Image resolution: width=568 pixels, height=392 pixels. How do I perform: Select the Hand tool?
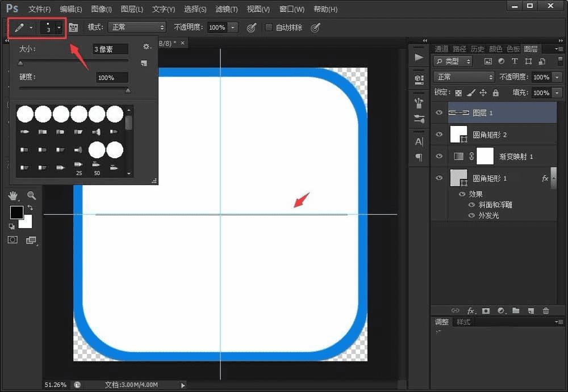(14, 196)
